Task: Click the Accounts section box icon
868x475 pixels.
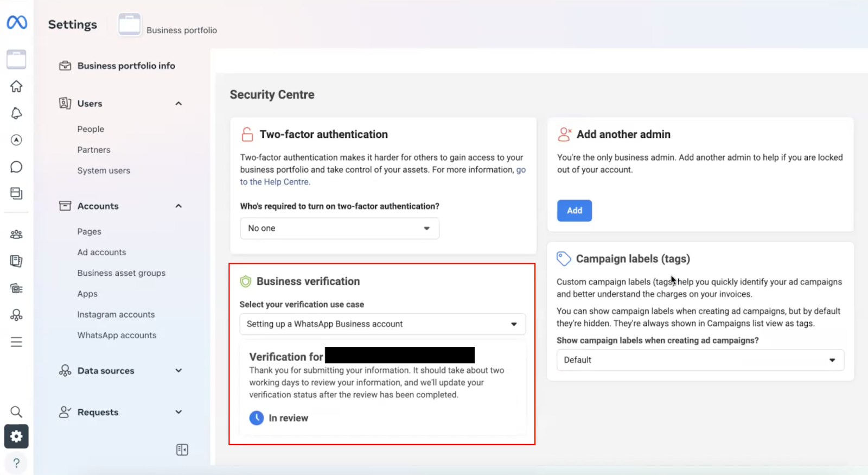Action: [65, 206]
